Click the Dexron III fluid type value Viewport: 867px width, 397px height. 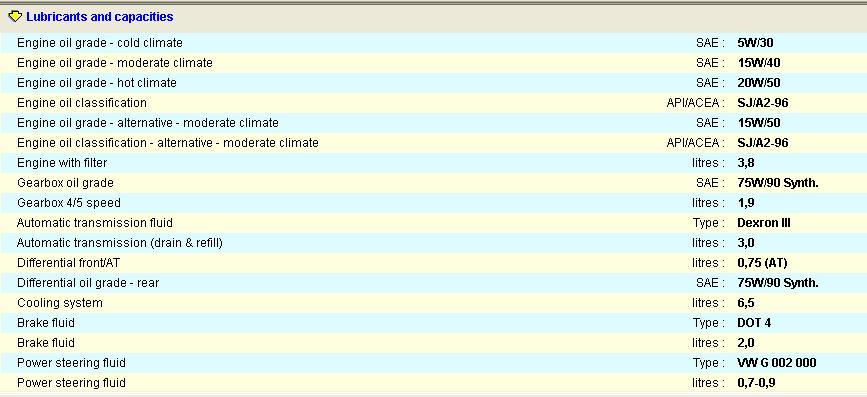tap(764, 223)
